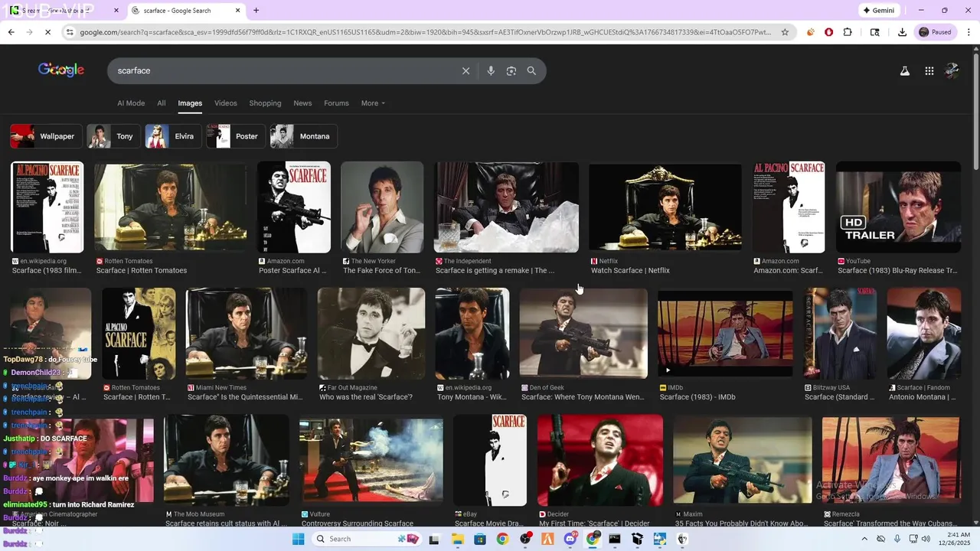Open the Far Out Magazine black-and-white image
The image size is (980, 551).
pos(371,334)
